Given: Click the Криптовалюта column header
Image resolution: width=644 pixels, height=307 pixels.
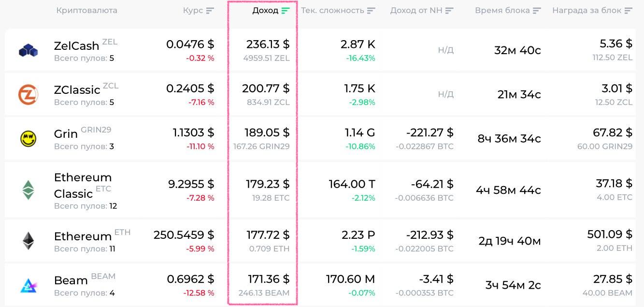Looking at the screenshot, I should 86,11.
